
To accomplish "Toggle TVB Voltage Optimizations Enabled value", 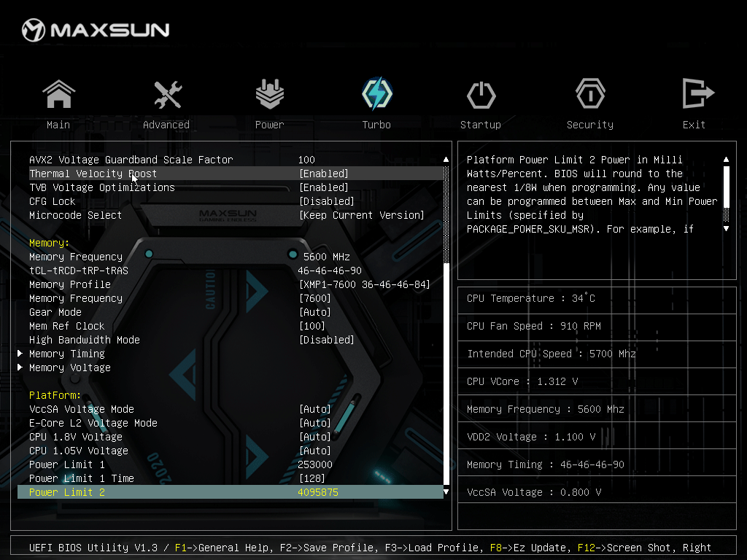I will tap(323, 187).
